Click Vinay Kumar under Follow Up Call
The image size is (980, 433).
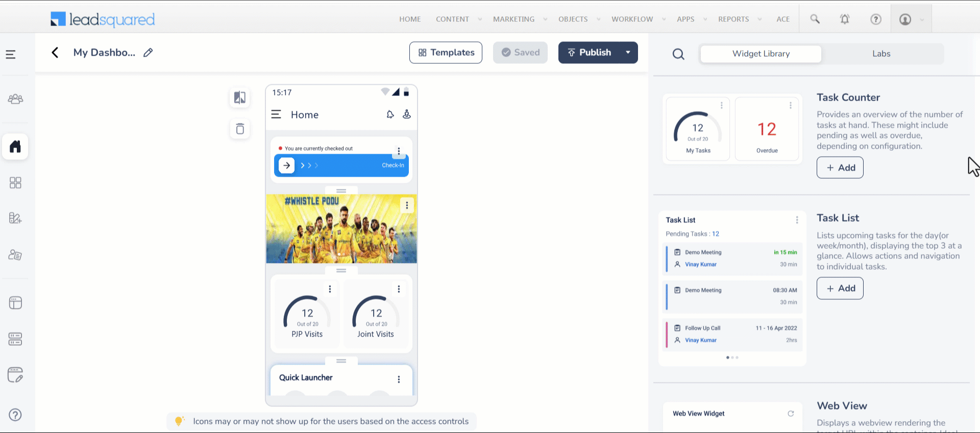[701, 340]
